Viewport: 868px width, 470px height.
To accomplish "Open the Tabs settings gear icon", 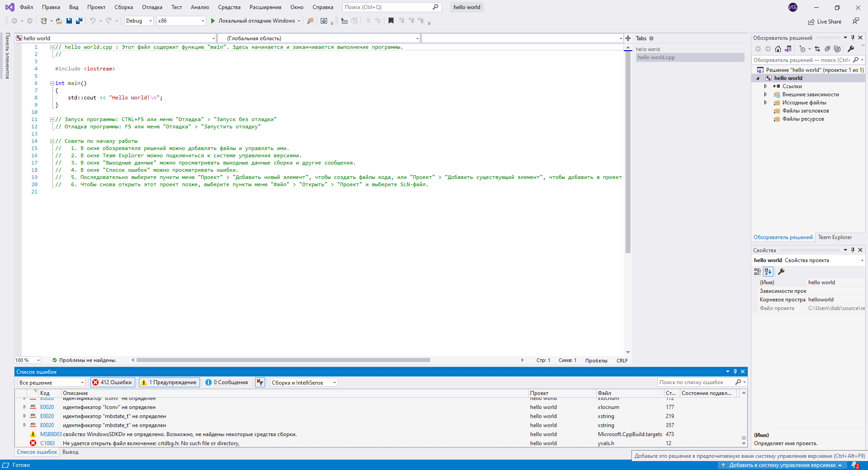I will click(x=651, y=38).
